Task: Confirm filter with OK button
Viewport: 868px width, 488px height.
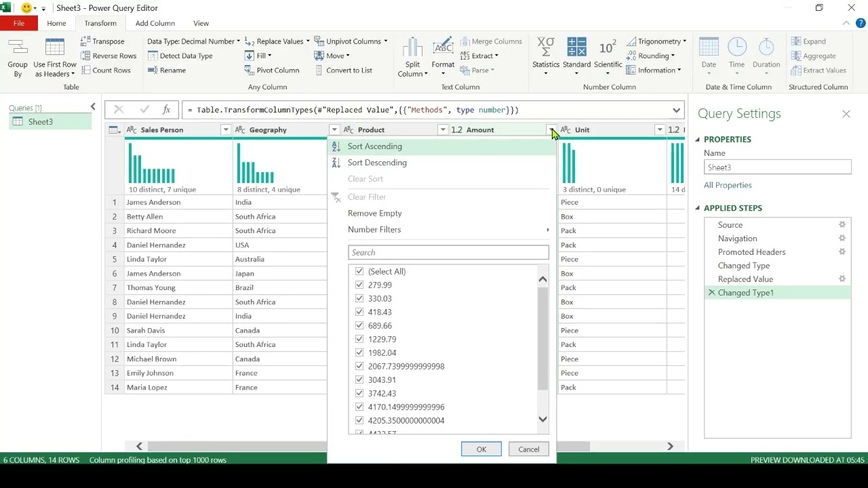Action: (x=481, y=449)
